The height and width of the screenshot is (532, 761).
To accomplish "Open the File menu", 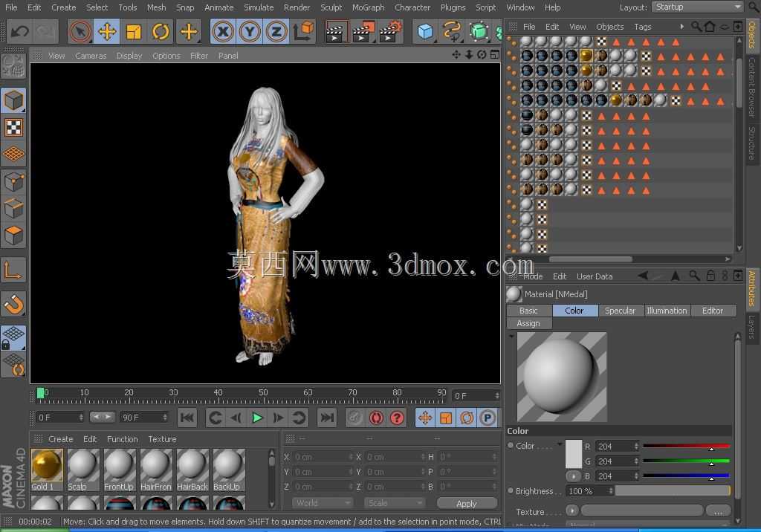I will [x=11, y=7].
